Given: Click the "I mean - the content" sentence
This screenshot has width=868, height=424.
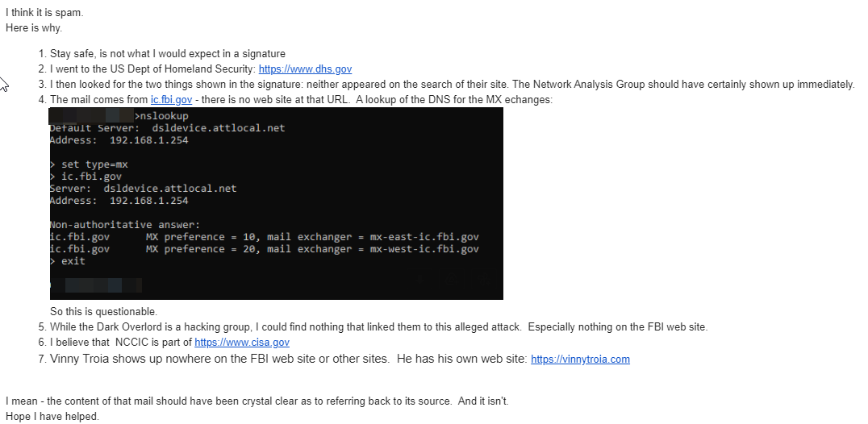Looking at the screenshot, I should (257, 401).
